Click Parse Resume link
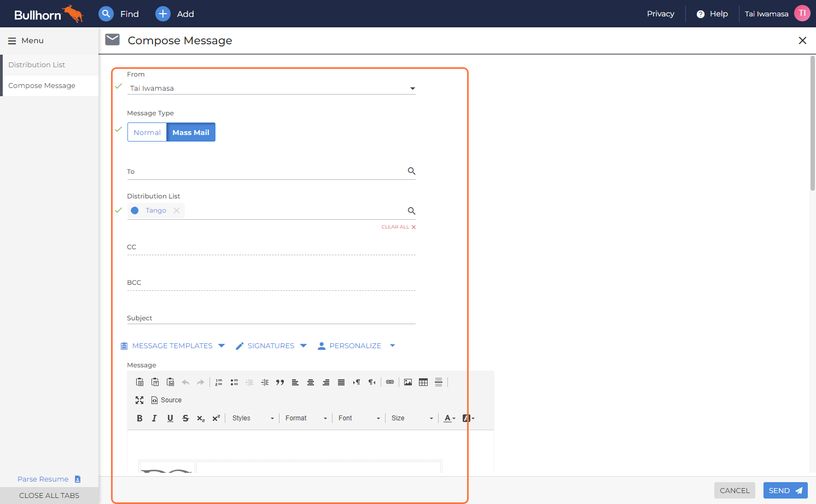816x504 pixels. [49, 479]
